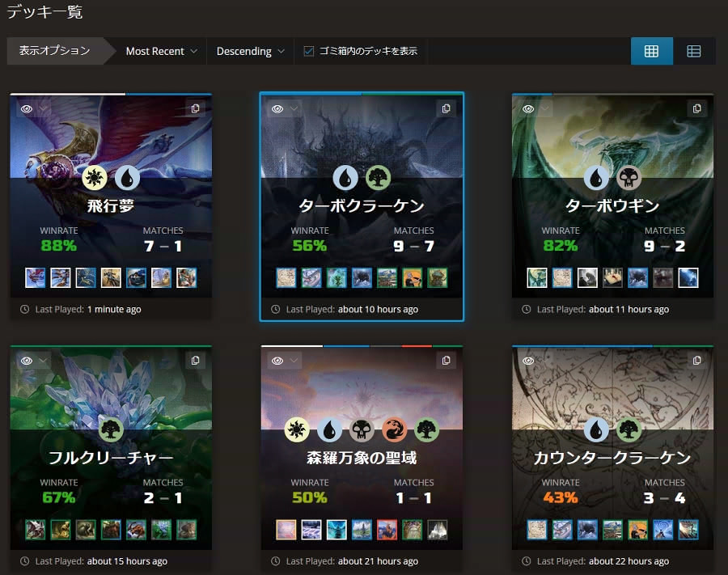The width and height of the screenshot is (728, 575).
Task: Copy the 飛行夢 deck
Action: [195, 108]
